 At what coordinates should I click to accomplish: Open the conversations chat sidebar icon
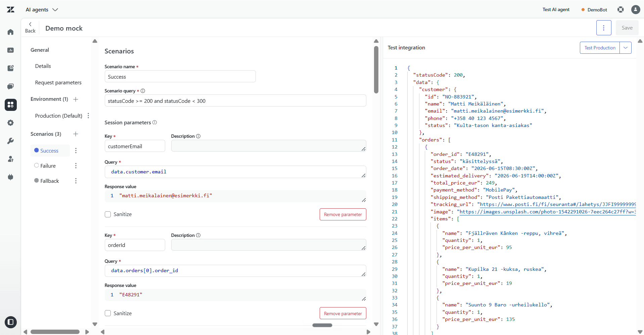pos(11,86)
